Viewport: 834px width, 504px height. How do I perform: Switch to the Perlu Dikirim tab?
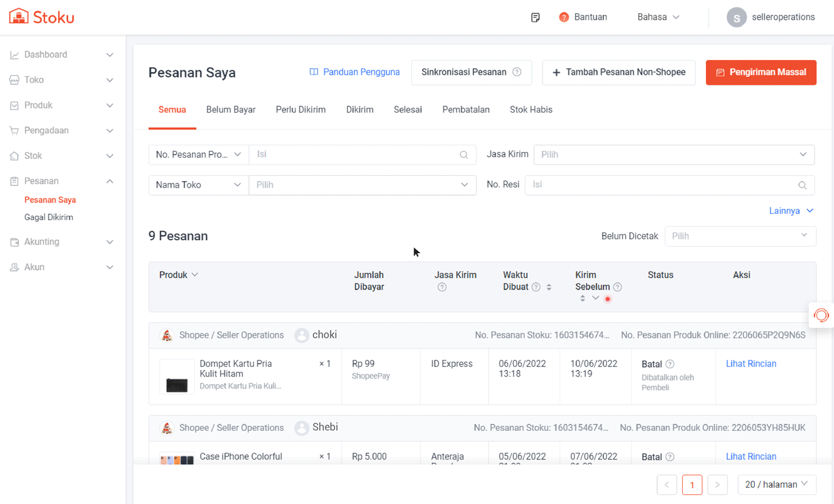tap(300, 110)
